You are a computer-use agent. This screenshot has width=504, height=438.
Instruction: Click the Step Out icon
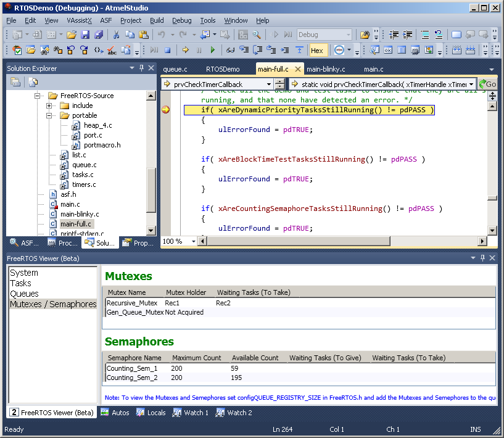click(271, 50)
